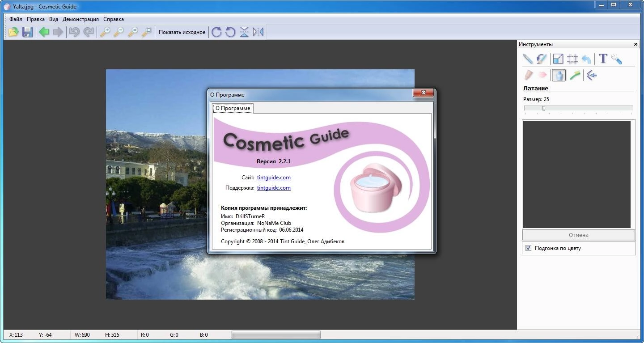Viewport: 644px width, 343px height.
Task: Click the 'Латание' heading
Action: (x=536, y=88)
